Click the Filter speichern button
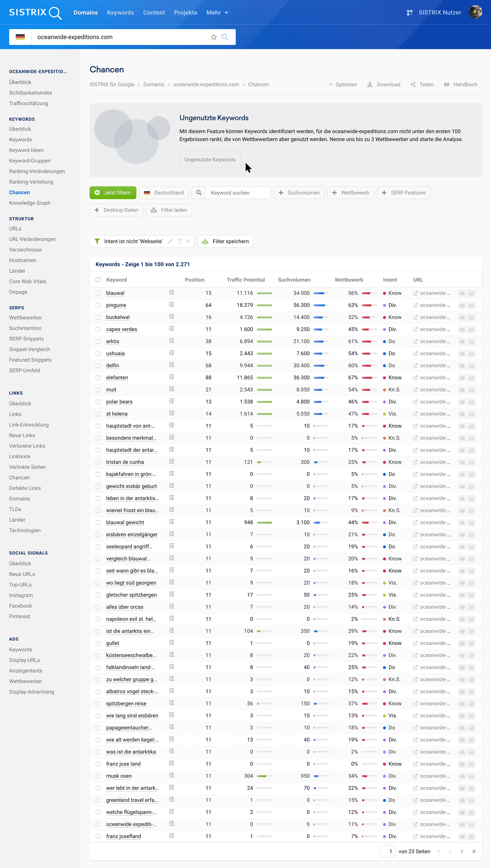Image resolution: width=491 pixels, height=868 pixels. click(225, 241)
